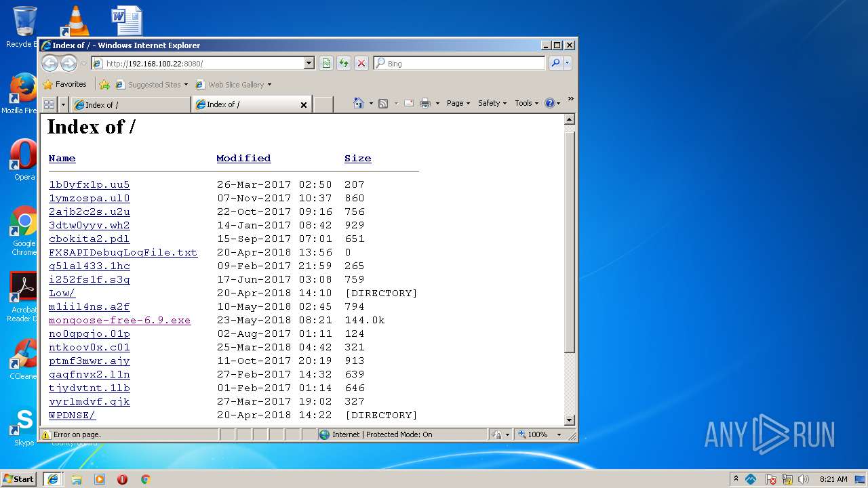
Task: Open the recent pages dropdown arrow
Action: pyautogui.click(x=84, y=64)
